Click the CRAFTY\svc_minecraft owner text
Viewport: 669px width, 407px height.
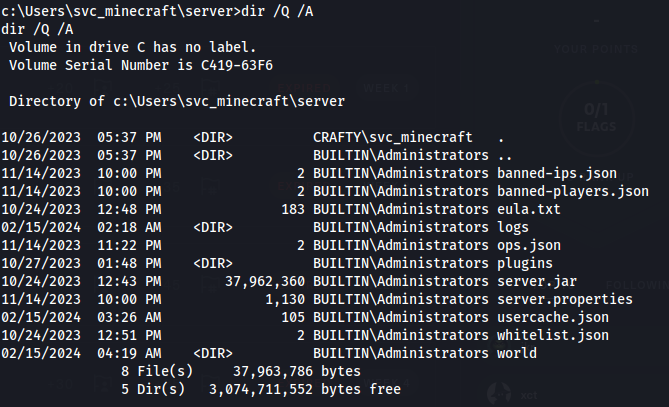(x=393, y=137)
